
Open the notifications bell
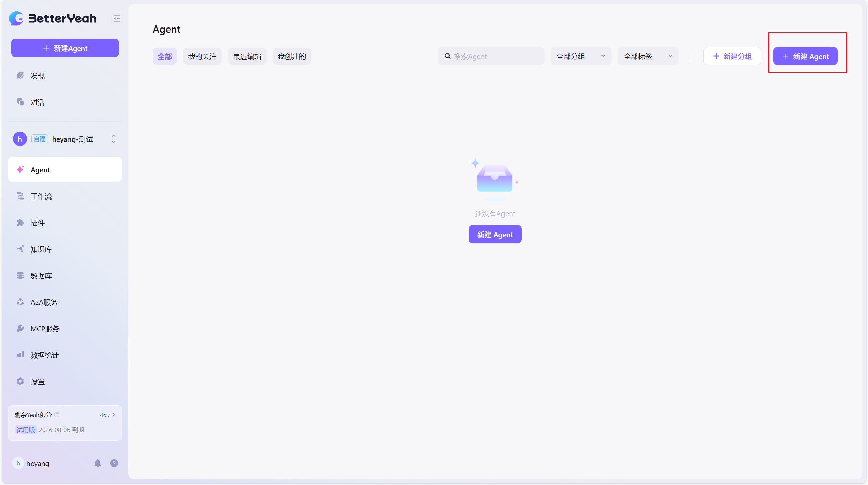(98, 463)
